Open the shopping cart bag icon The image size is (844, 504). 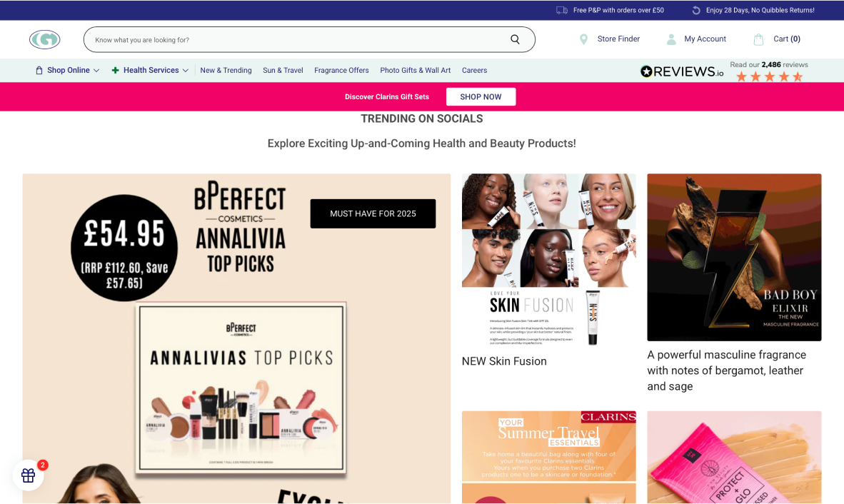click(x=758, y=39)
